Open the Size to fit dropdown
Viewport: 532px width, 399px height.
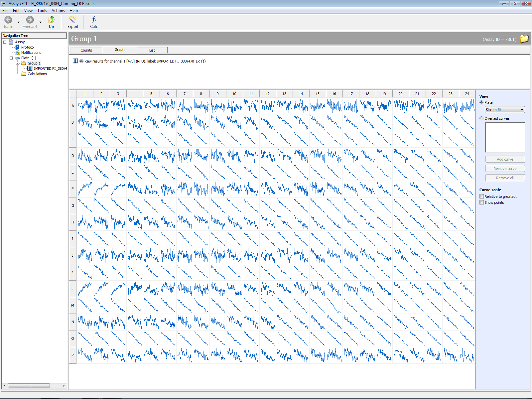coord(505,110)
